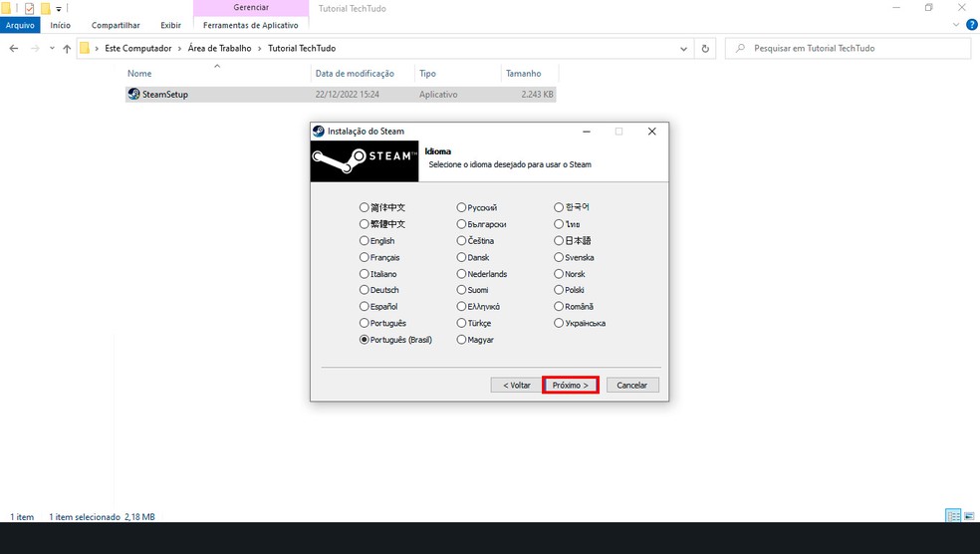Click Este Computador in breadcrumb path

pyautogui.click(x=138, y=48)
